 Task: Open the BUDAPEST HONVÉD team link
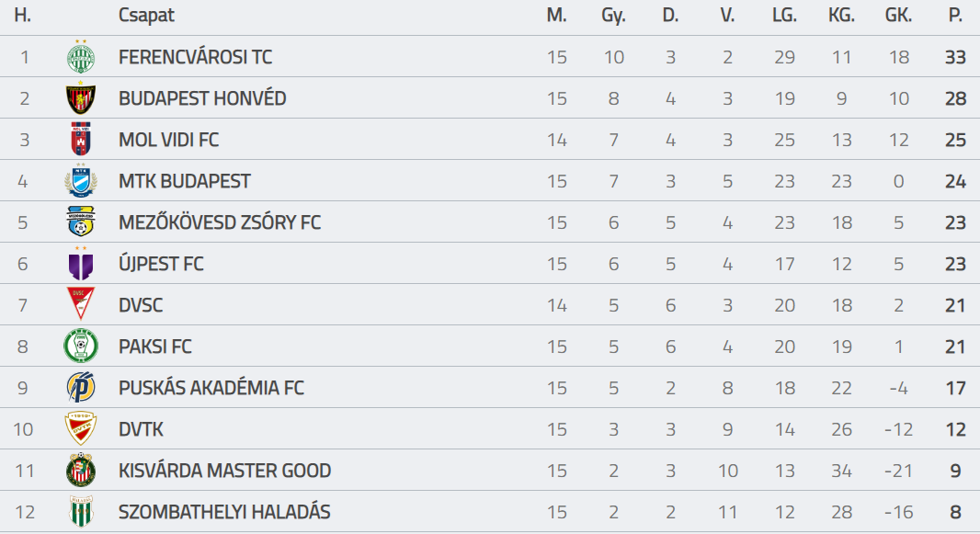[202, 98]
